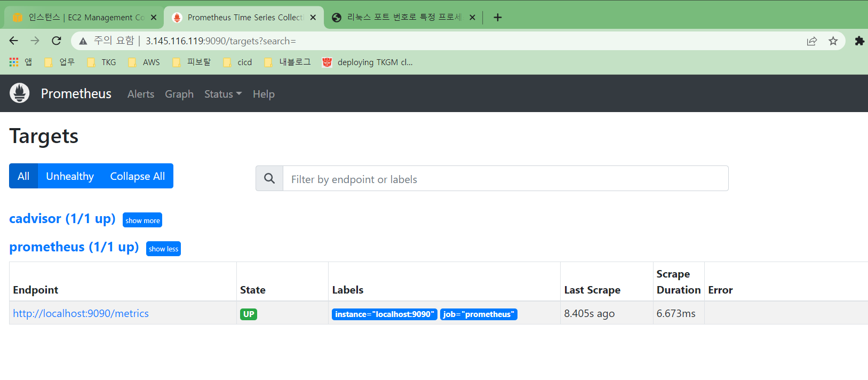
Task: Click the prometheus (1/1 up) heading link
Action: (74, 247)
